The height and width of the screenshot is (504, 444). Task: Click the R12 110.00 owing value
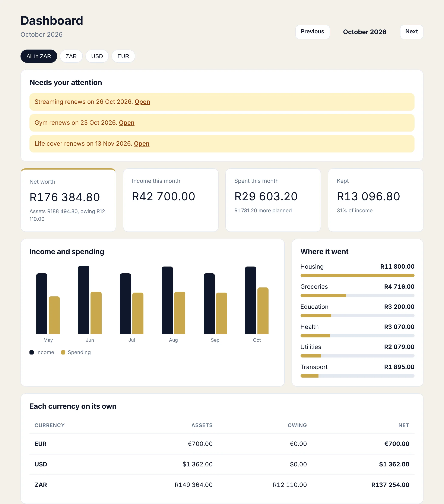point(290,485)
